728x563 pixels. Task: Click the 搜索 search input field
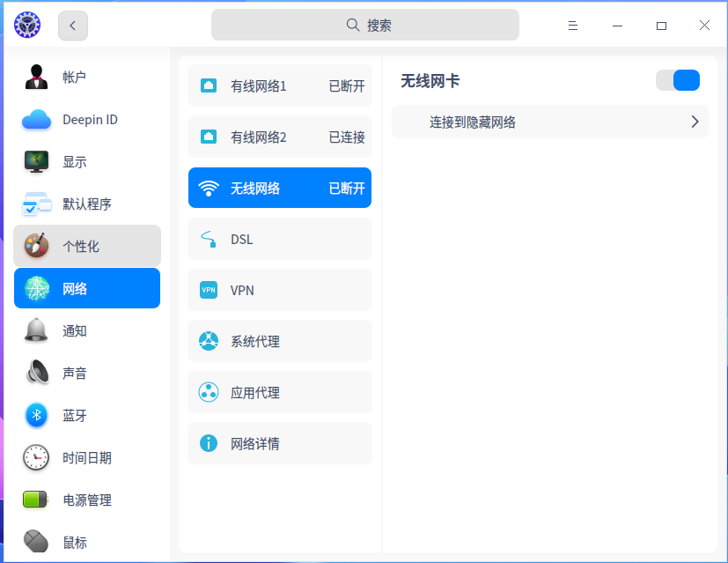coord(364,25)
